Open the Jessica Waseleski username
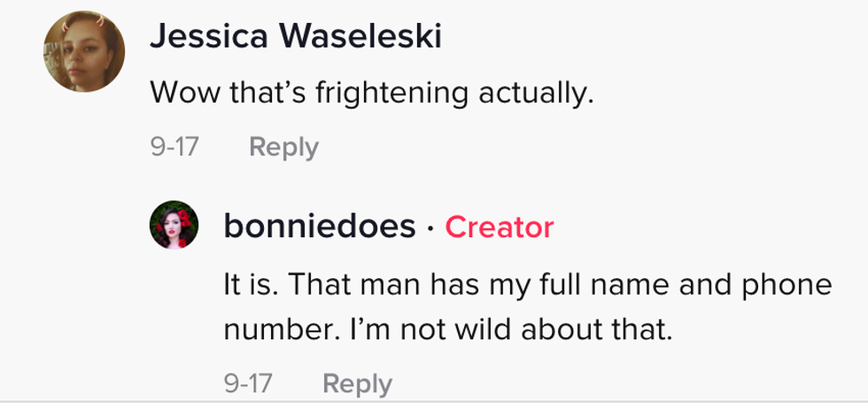The image size is (868, 410). point(297,36)
